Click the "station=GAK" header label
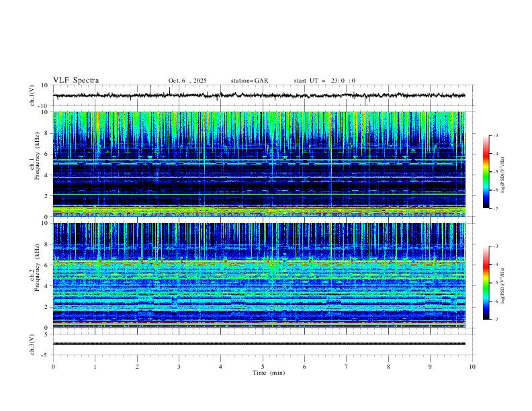The width and height of the screenshot is (532, 411). [249, 81]
